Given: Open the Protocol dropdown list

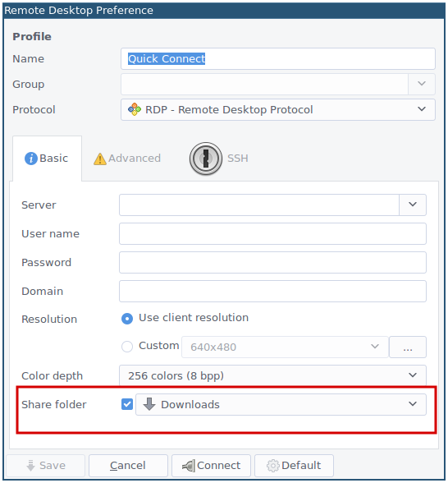Looking at the screenshot, I should pyautogui.click(x=278, y=109).
